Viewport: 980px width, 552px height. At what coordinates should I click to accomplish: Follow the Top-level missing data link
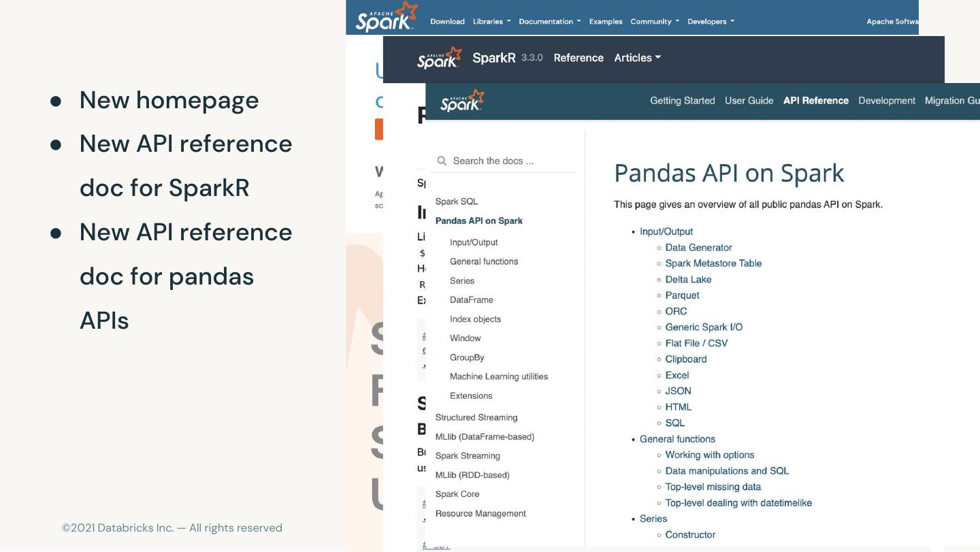pos(713,487)
